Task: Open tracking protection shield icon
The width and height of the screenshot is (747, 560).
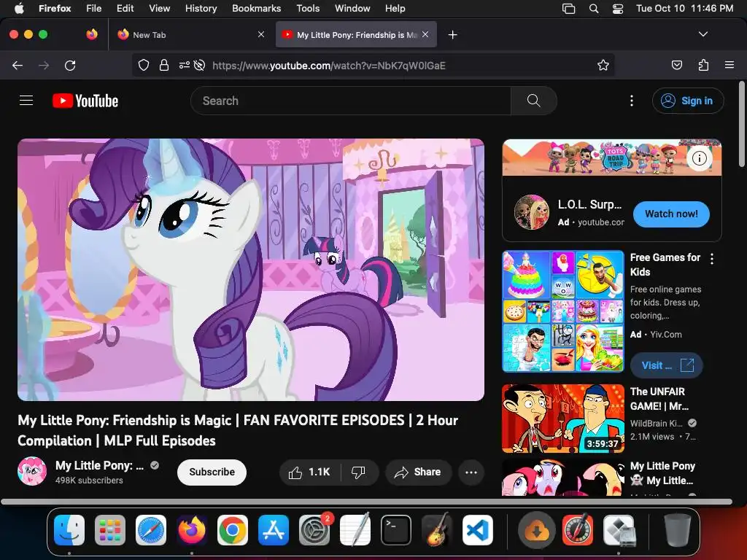Action: coord(144,65)
